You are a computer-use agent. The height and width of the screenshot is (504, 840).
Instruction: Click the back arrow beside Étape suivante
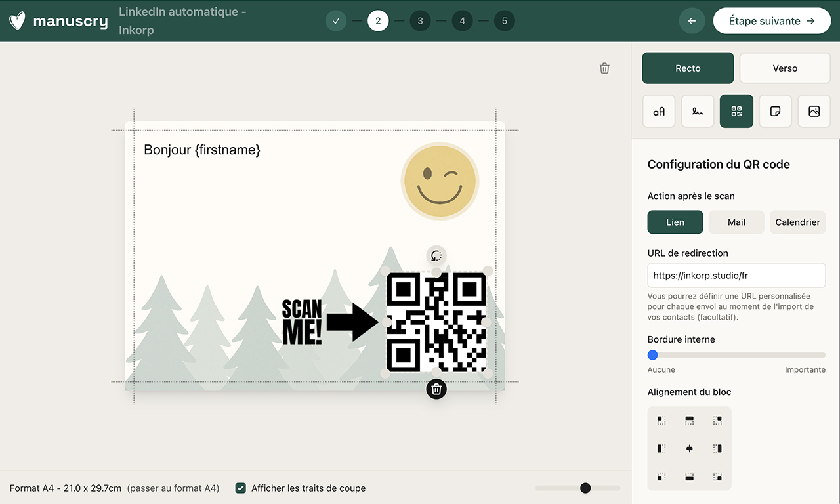tap(692, 20)
